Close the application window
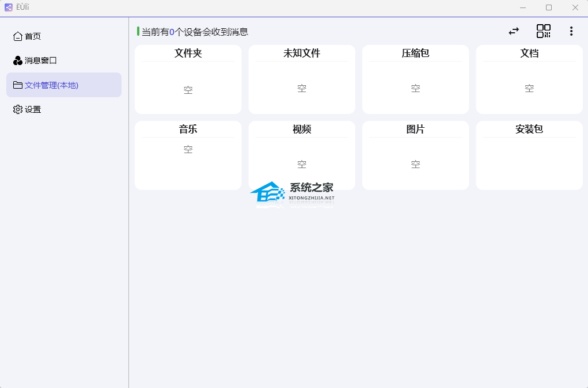Viewport: 588px width, 388px height. (575, 7)
